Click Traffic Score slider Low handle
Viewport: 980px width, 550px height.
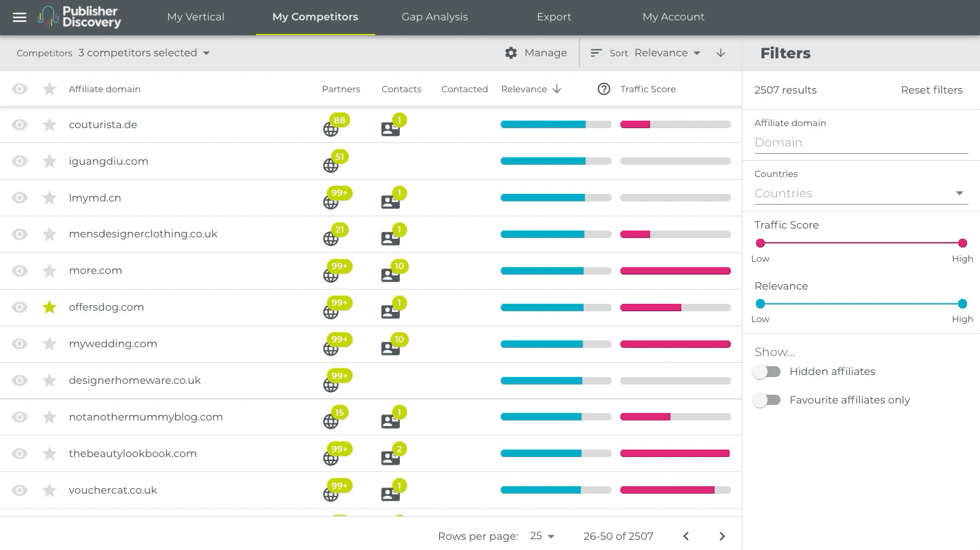pyautogui.click(x=760, y=243)
